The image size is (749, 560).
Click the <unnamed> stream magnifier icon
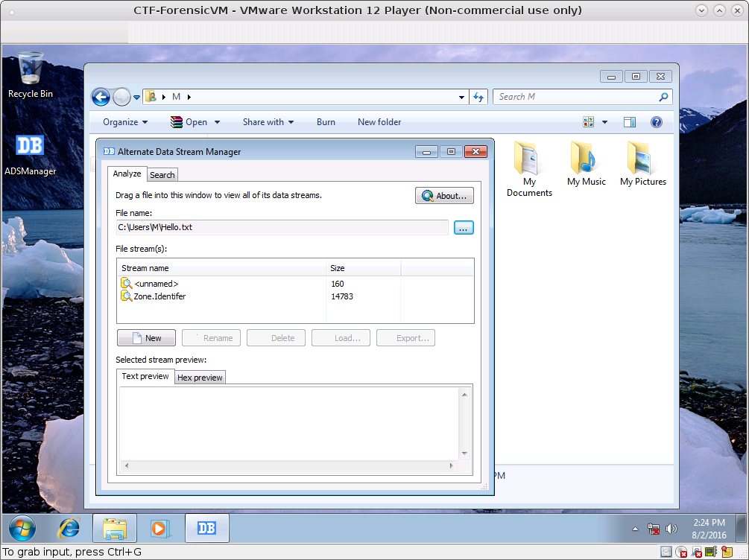pyautogui.click(x=126, y=284)
